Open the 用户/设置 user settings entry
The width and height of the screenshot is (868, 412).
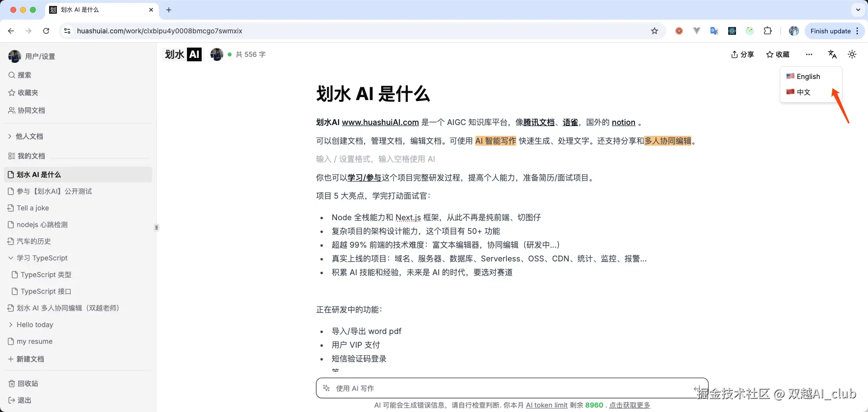[x=32, y=56]
